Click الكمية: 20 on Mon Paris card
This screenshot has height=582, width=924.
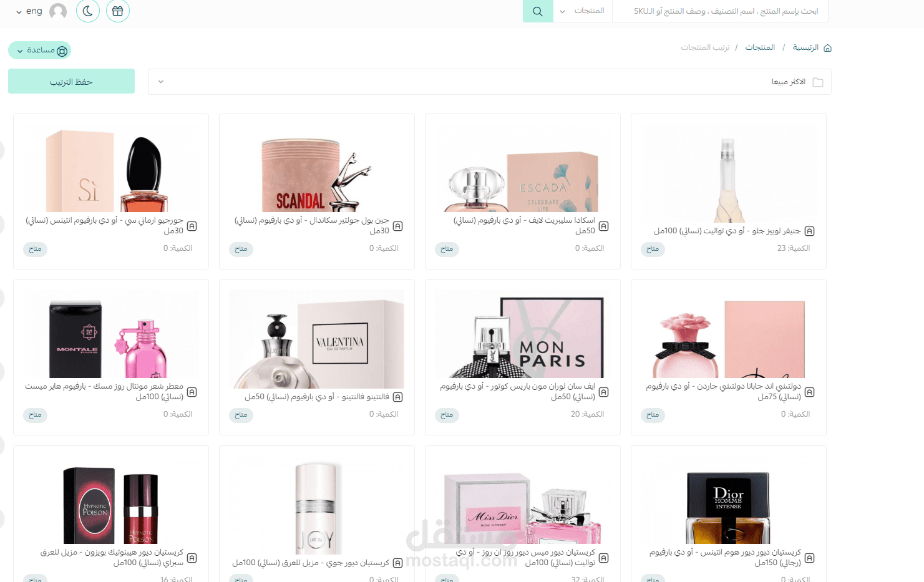(x=588, y=414)
